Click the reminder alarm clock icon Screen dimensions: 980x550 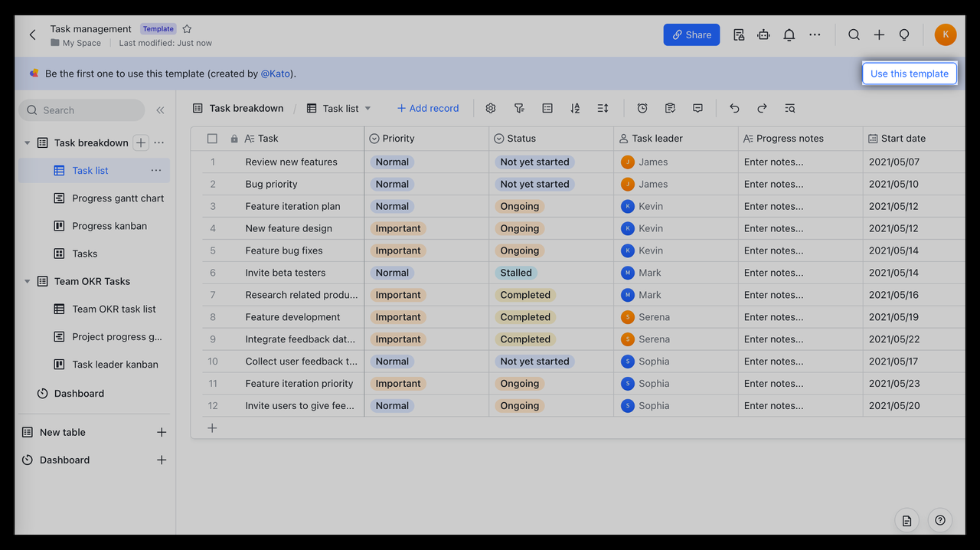(x=642, y=109)
